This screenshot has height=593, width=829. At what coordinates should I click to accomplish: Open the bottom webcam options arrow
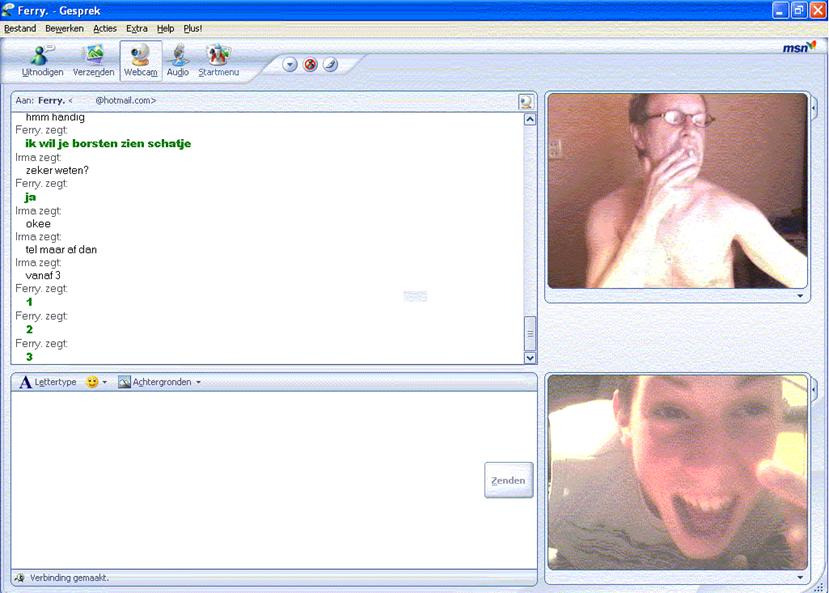click(799, 577)
